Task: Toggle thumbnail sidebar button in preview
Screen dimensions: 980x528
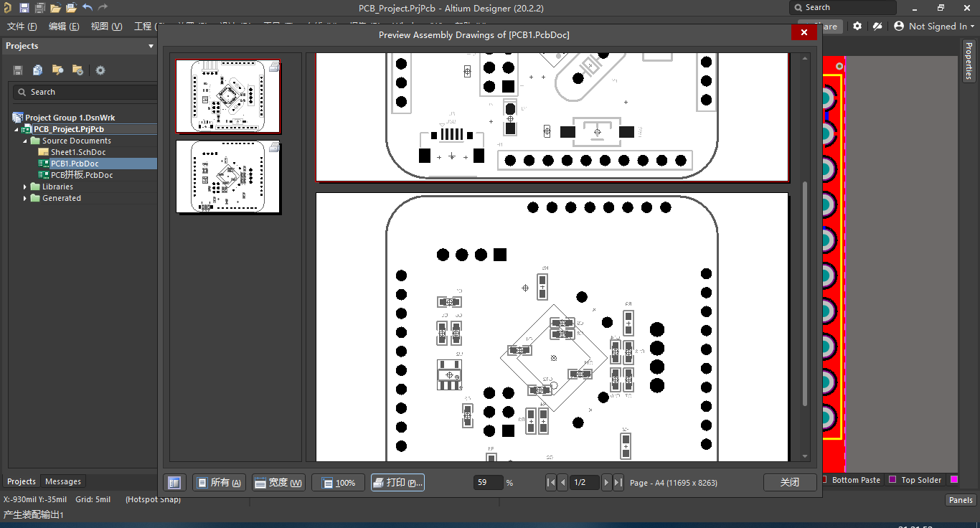Action: pos(174,483)
